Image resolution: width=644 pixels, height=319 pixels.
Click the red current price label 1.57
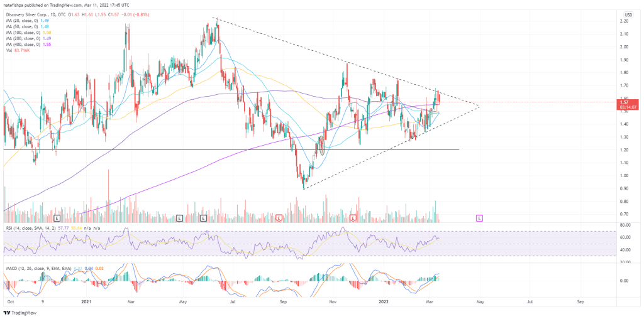pyautogui.click(x=625, y=102)
